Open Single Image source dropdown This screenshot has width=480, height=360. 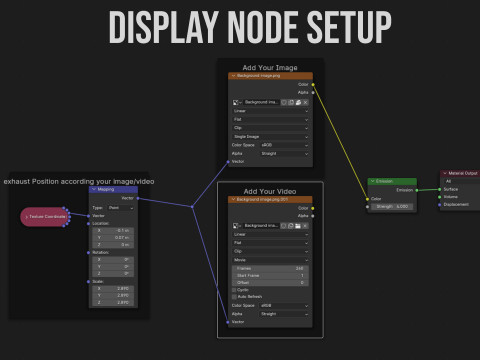pos(271,137)
